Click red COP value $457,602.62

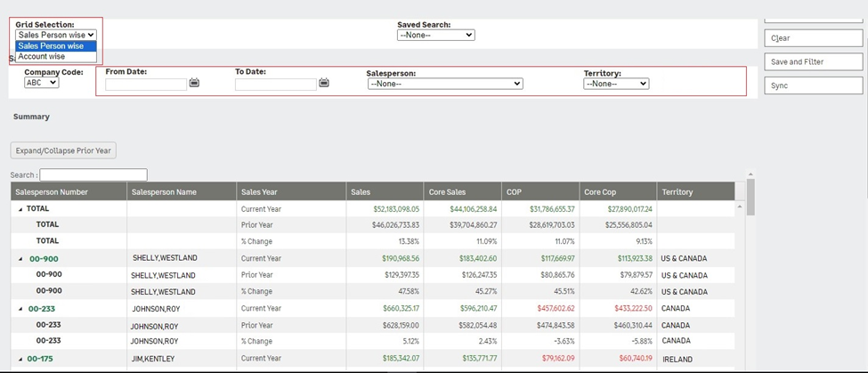click(x=556, y=308)
